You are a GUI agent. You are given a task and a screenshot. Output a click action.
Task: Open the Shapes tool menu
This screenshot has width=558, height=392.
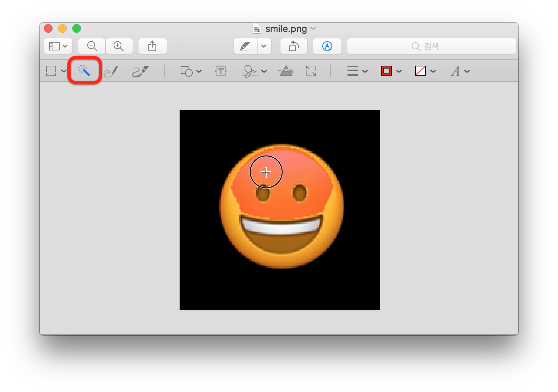(191, 71)
